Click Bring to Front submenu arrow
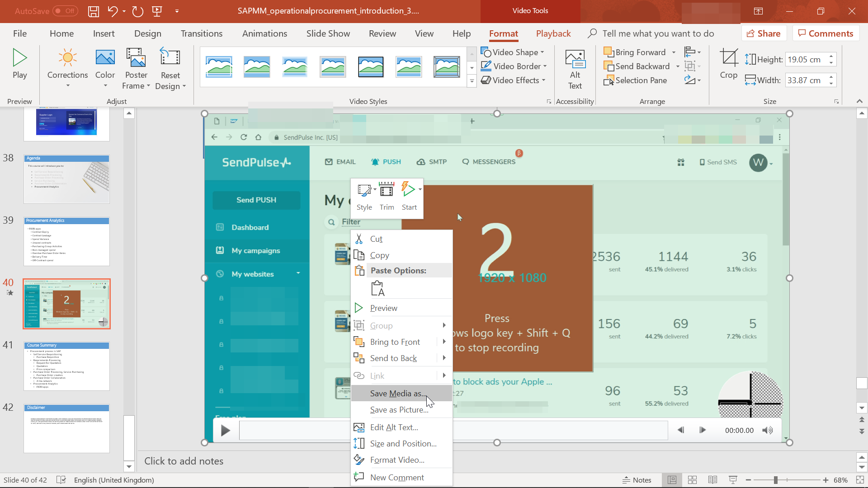 [x=444, y=342]
